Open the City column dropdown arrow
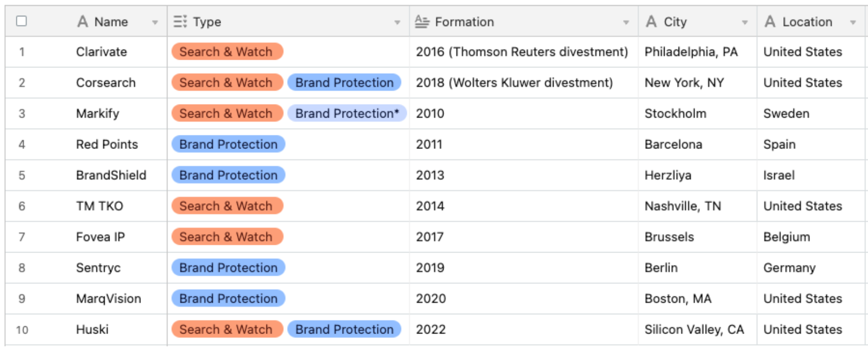 (x=745, y=22)
